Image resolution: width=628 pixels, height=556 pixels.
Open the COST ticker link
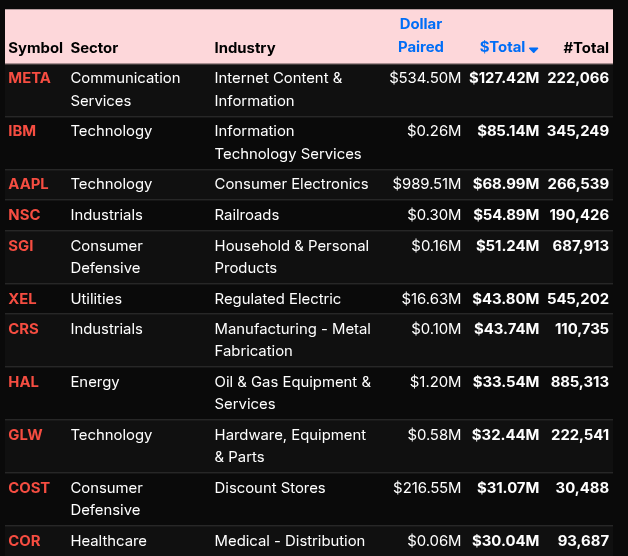click(x=29, y=488)
